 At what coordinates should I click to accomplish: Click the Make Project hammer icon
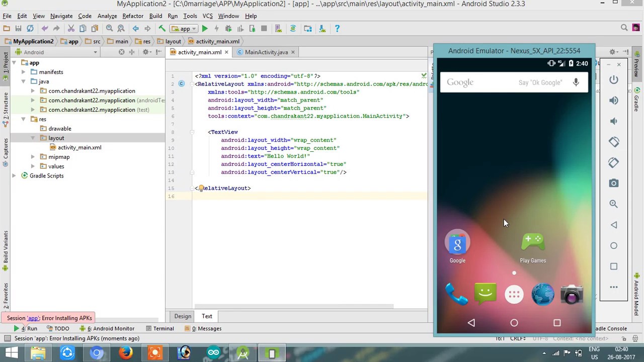coord(162,29)
